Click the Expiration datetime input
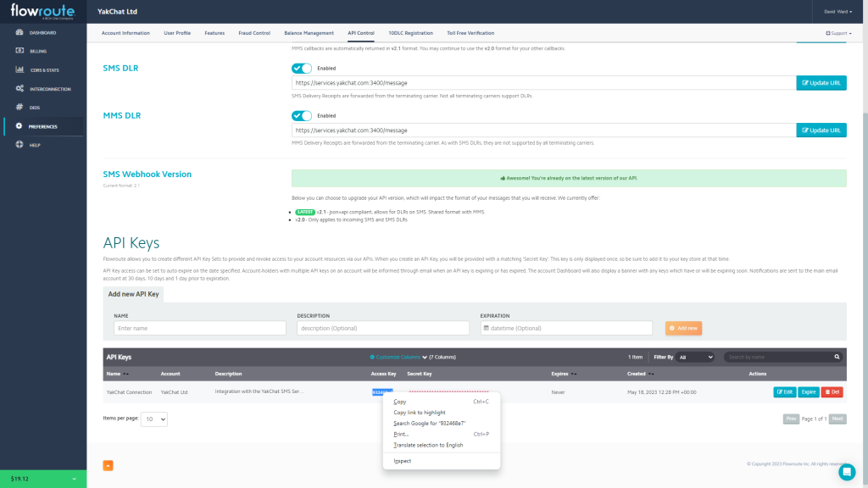This screenshot has width=868, height=488. tap(566, 328)
